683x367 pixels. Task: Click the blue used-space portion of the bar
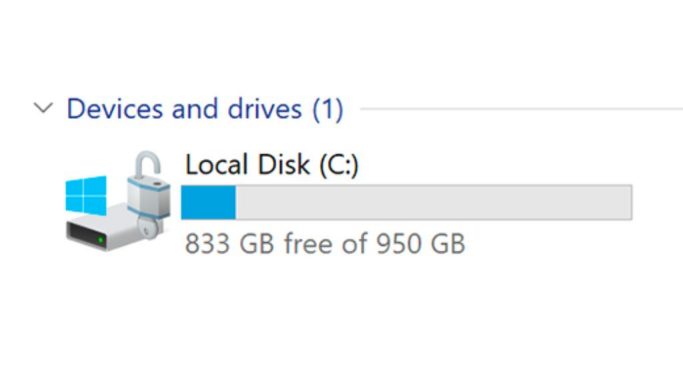click(x=208, y=202)
